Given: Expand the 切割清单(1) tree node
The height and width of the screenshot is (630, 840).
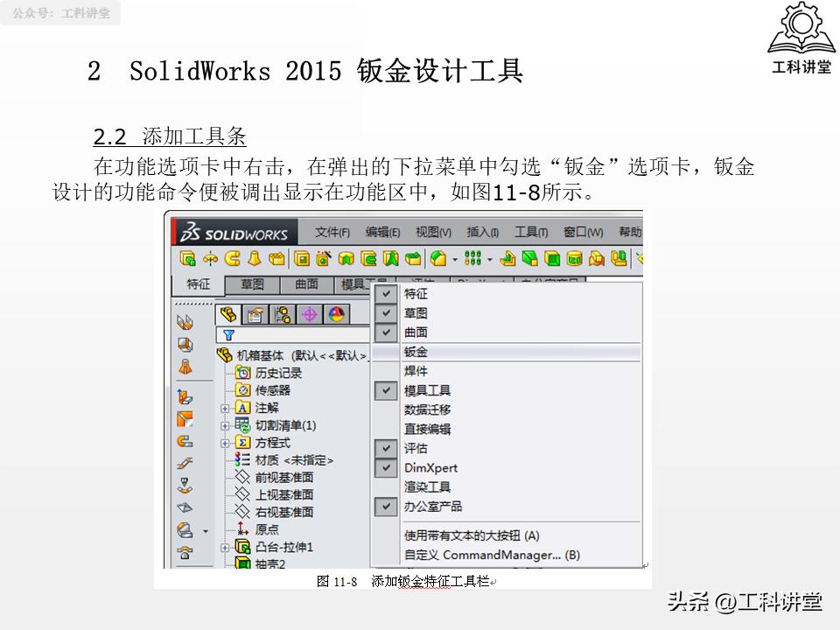Looking at the screenshot, I should pyautogui.click(x=225, y=426).
